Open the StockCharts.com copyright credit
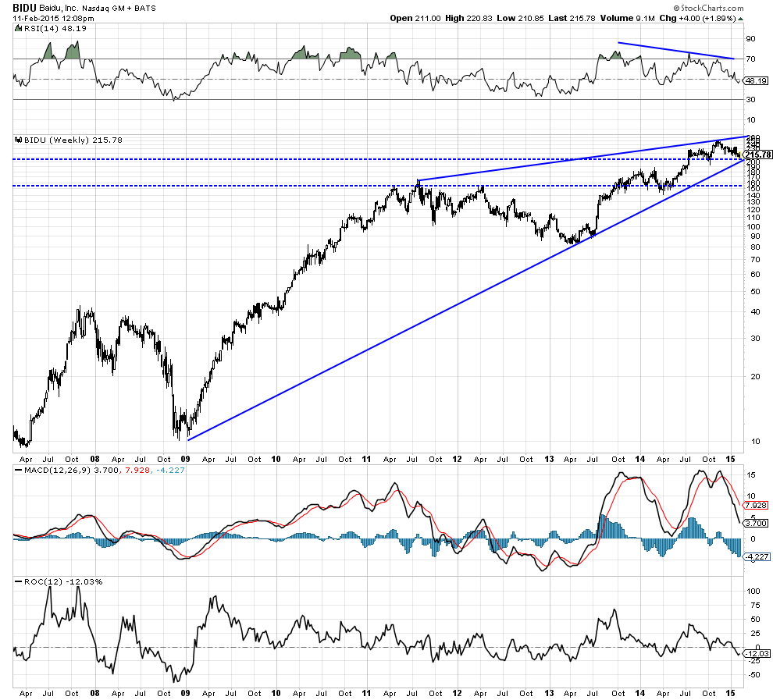This screenshot has width=773, height=700. [x=708, y=8]
